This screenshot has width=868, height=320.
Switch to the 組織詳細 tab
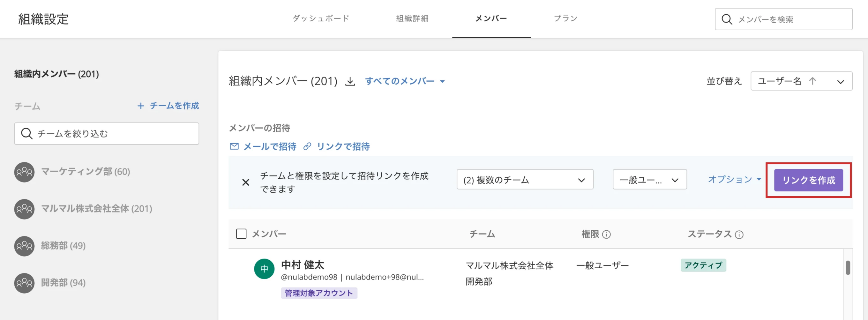[x=412, y=18]
